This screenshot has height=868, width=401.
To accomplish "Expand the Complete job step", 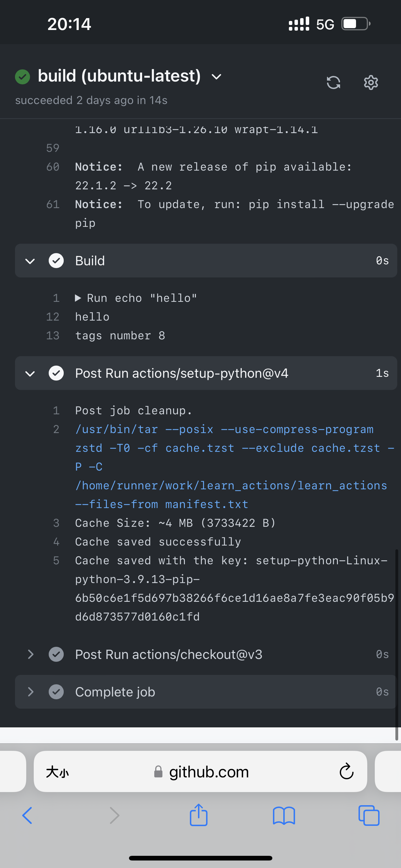I will pos(31,692).
